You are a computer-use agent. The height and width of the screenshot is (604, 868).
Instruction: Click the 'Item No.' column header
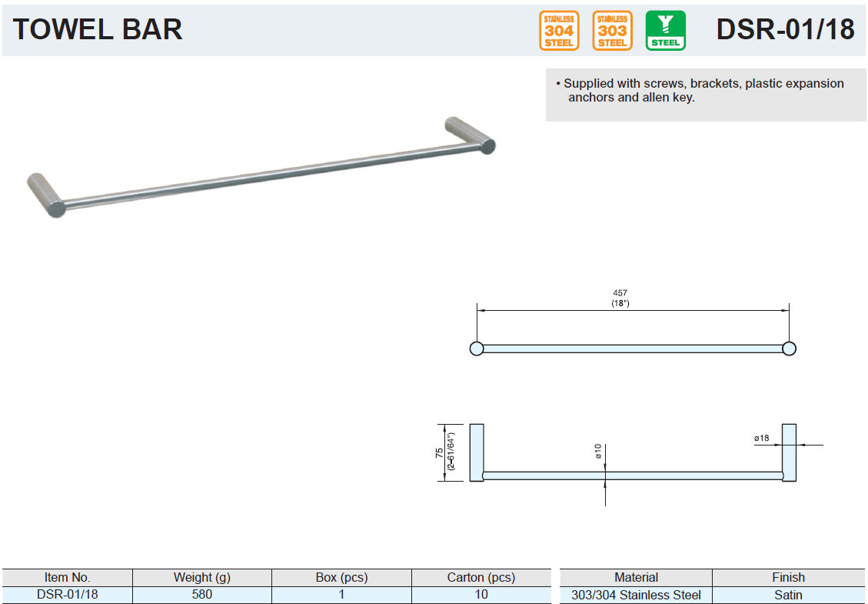(67, 577)
